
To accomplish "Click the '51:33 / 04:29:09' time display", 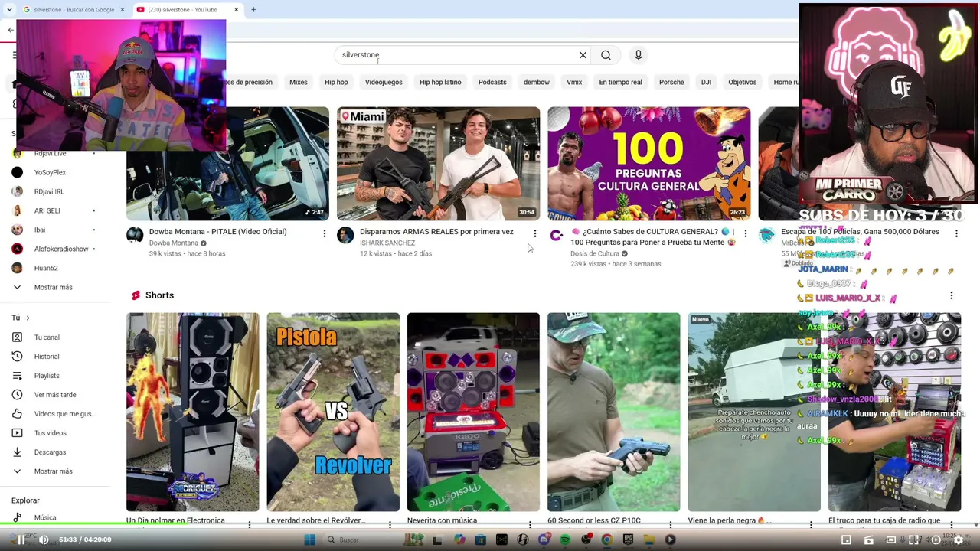I will point(85,540).
